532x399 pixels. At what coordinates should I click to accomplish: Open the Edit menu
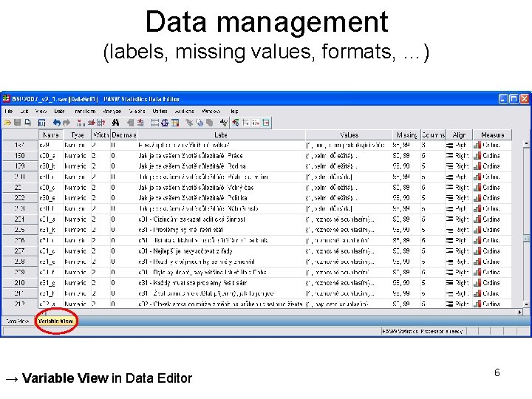tap(24, 112)
